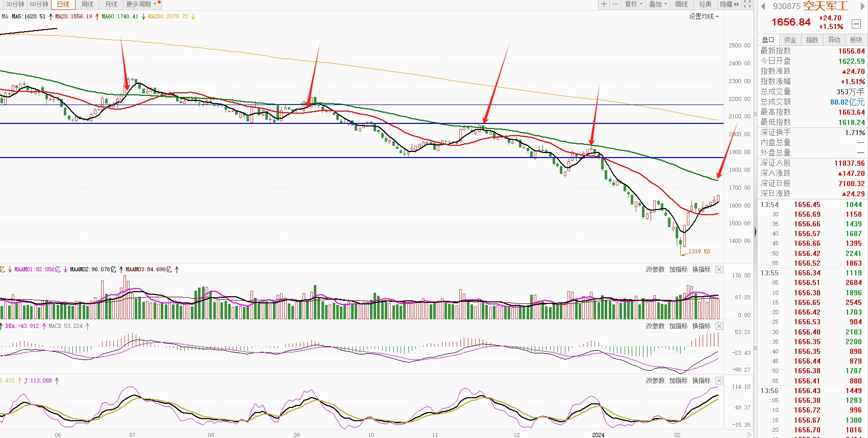
Task: Click the zoom-in plus icon in chart toolbar
Action: point(604,4)
